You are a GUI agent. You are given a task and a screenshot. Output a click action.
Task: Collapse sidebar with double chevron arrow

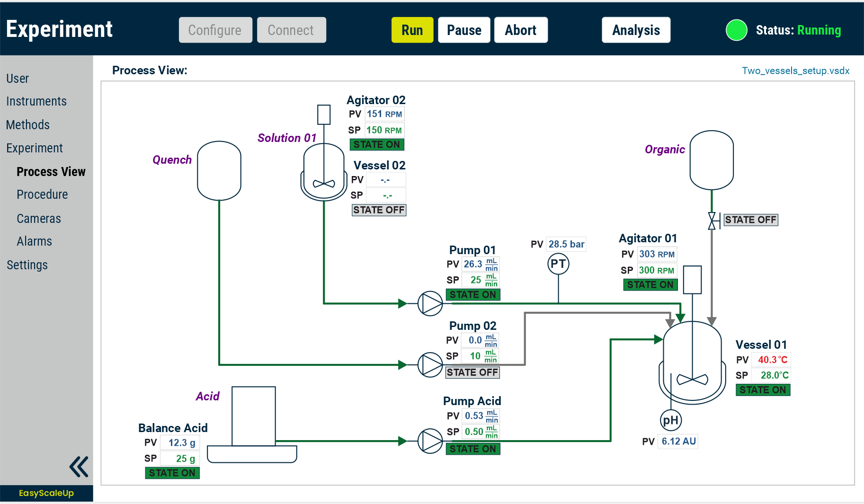point(79,467)
